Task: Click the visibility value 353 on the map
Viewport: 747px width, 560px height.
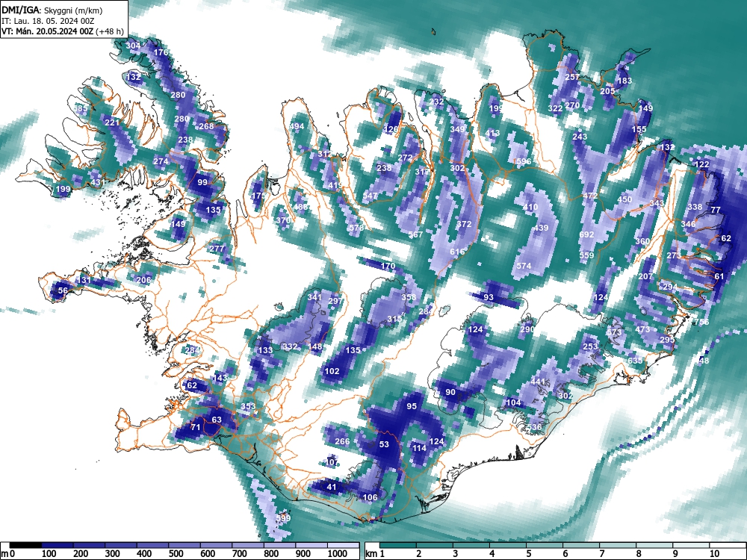Action: (248, 407)
